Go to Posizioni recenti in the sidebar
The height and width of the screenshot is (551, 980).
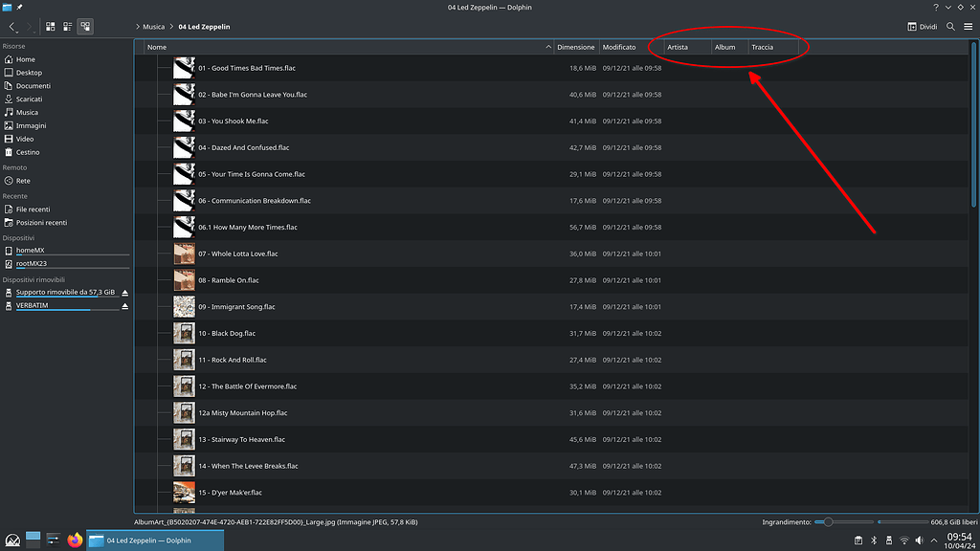[x=45, y=222]
